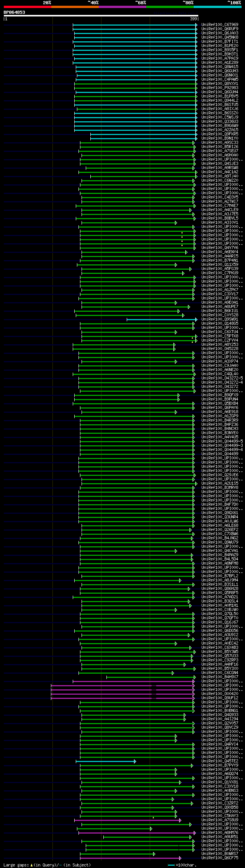The height and width of the screenshot is (868, 245).
Task: Select hit label UniRef100_A1ZPK7
Action: (x=220, y=290)
